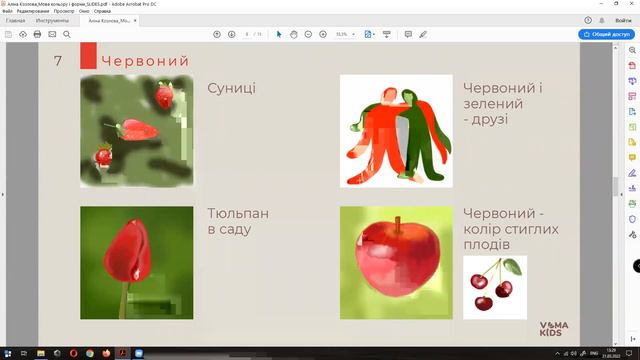The image size is (640, 360).
Task: Select the arrow selection tool
Action: pyautogui.click(x=279, y=34)
